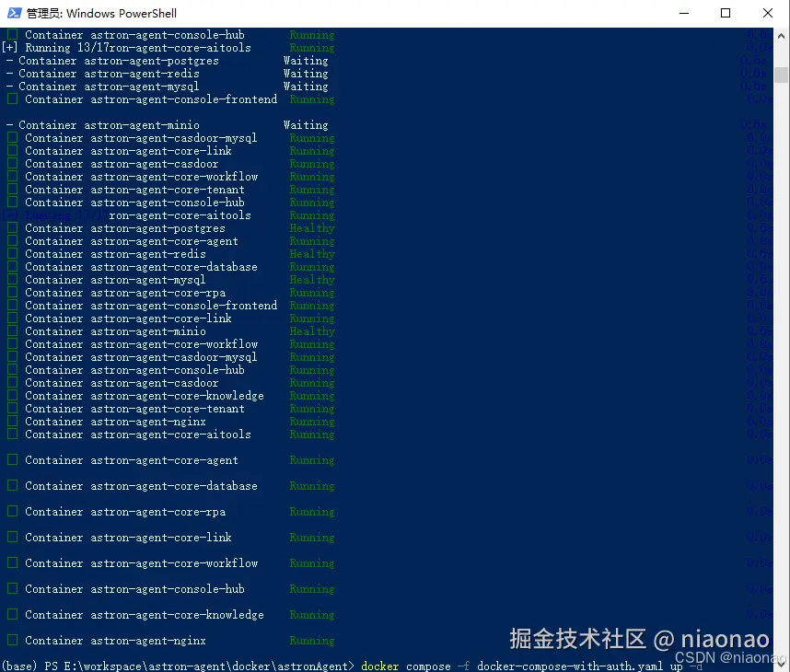The height and width of the screenshot is (672, 790).
Task: Click the "(base)" prompt prefix
Action: [x=19, y=666]
